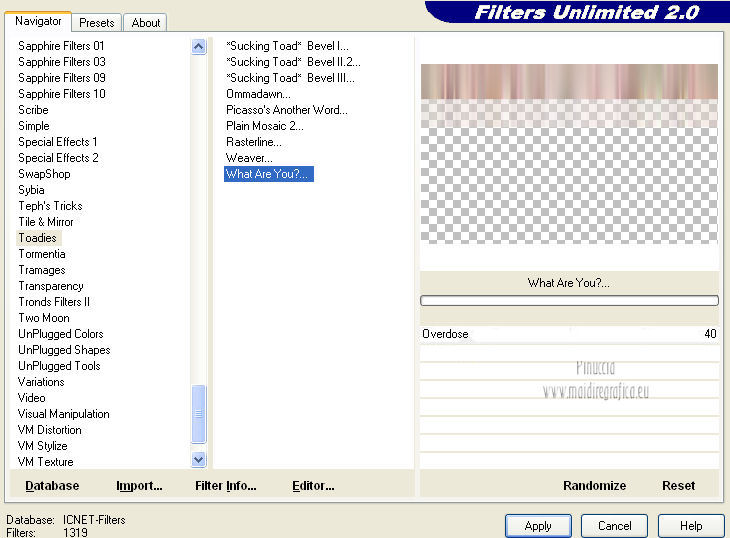Select the Scribe category
The height and width of the screenshot is (538, 730).
(x=33, y=110)
